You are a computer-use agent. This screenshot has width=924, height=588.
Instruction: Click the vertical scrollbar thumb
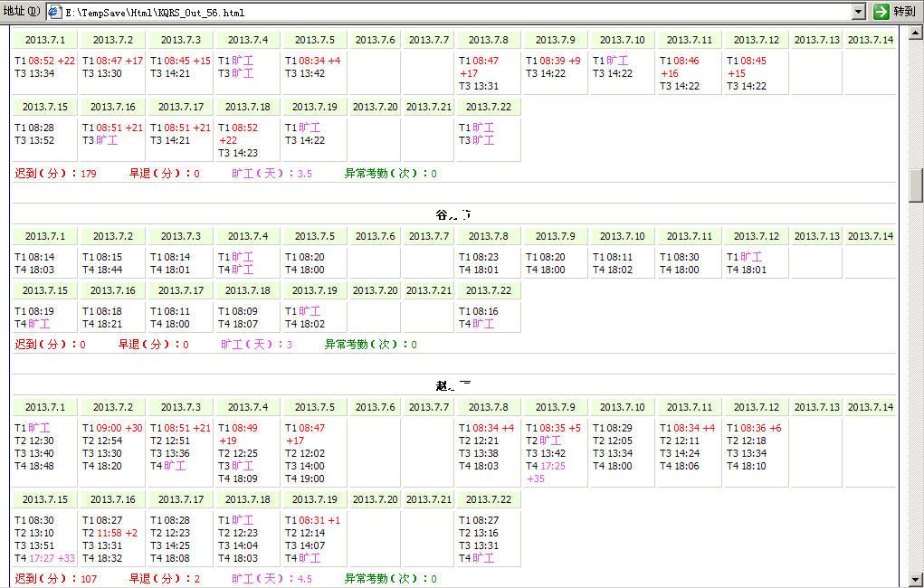(917, 185)
